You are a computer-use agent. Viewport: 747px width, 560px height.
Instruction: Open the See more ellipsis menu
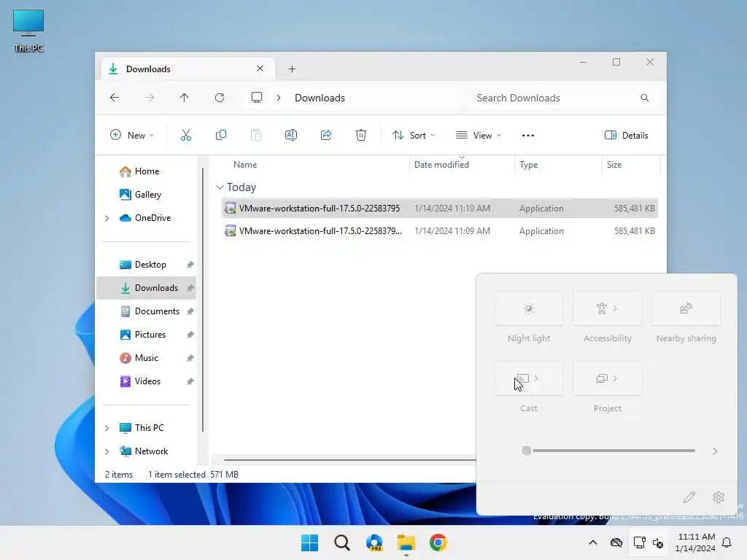[x=528, y=135]
